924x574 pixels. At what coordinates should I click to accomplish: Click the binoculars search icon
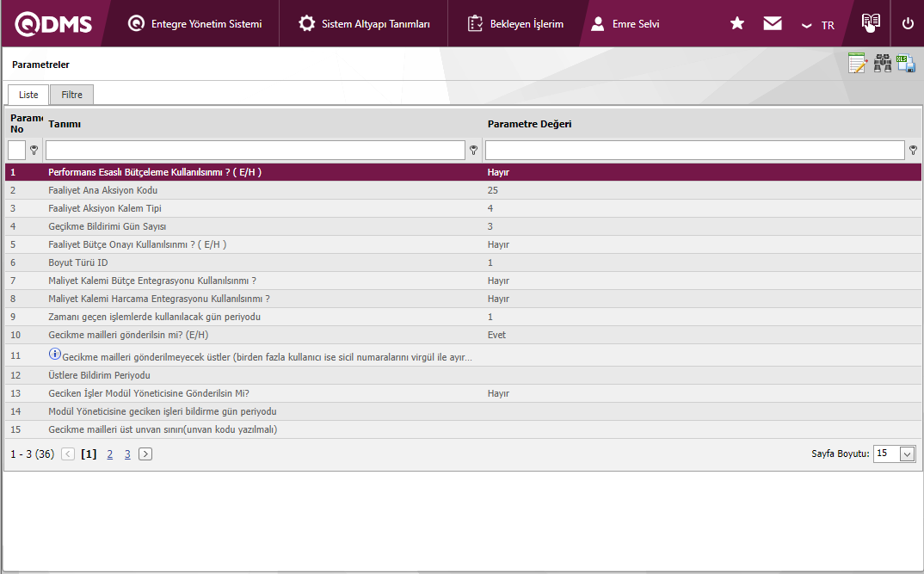click(883, 64)
